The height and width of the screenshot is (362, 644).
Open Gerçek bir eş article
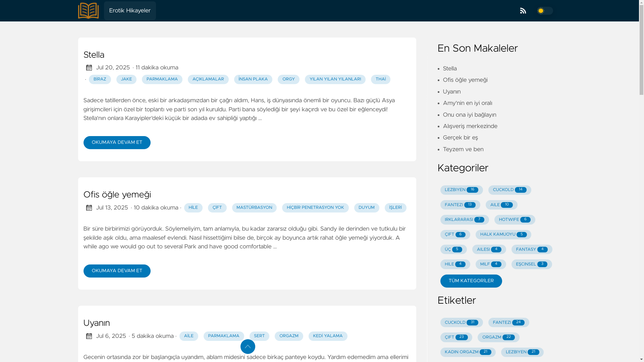pyautogui.click(x=460, y=138)
